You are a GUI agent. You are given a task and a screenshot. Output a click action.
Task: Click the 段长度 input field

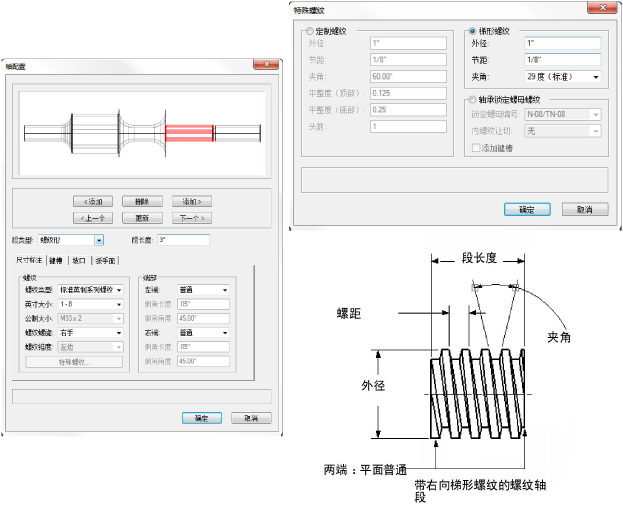(183, 240)
